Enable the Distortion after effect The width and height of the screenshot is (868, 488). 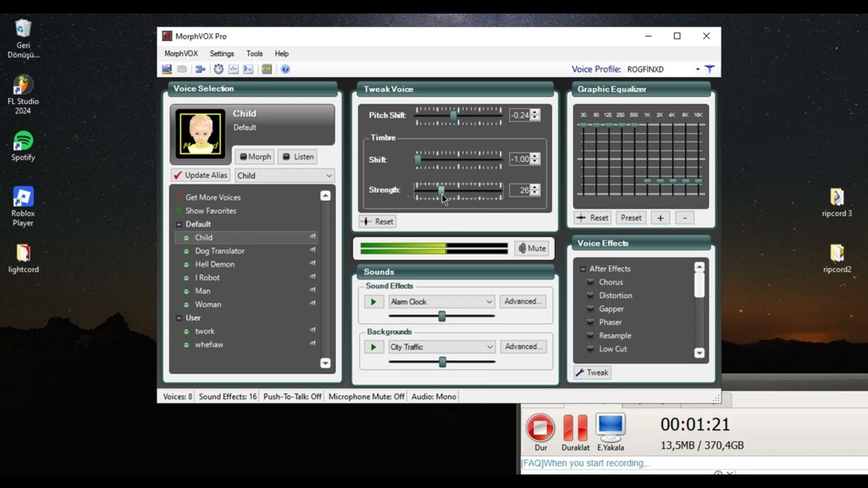(x=590, y=296)
